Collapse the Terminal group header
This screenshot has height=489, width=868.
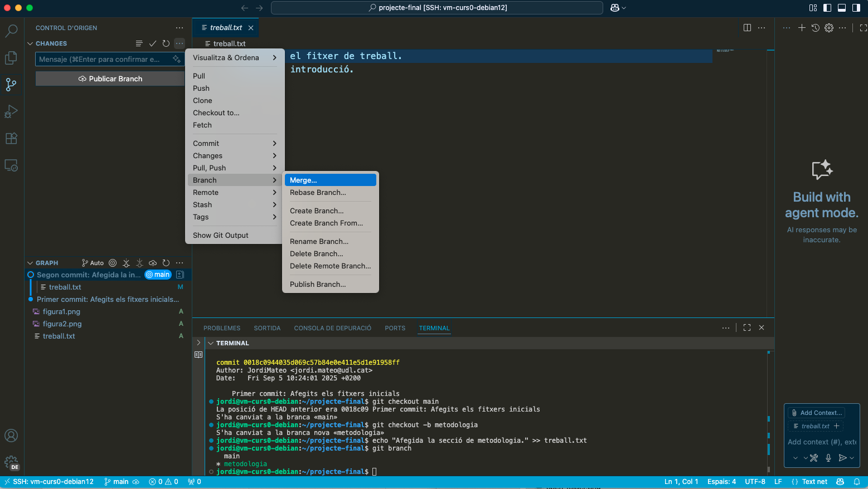click(x=211, y=343)
